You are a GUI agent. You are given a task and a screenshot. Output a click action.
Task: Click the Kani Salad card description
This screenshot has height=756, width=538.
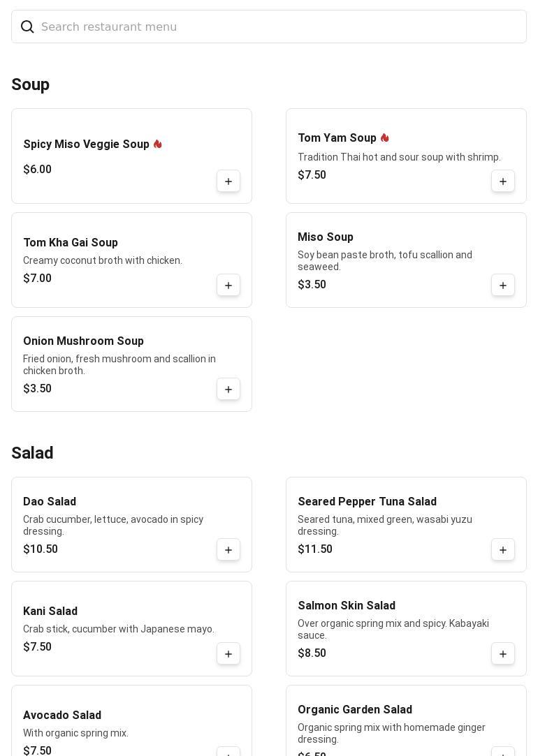(119, 629)
